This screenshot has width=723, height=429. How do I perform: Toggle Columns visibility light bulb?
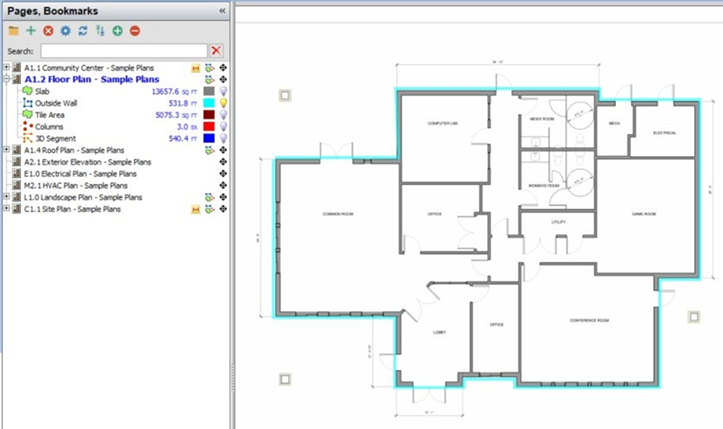pos(223,126)
